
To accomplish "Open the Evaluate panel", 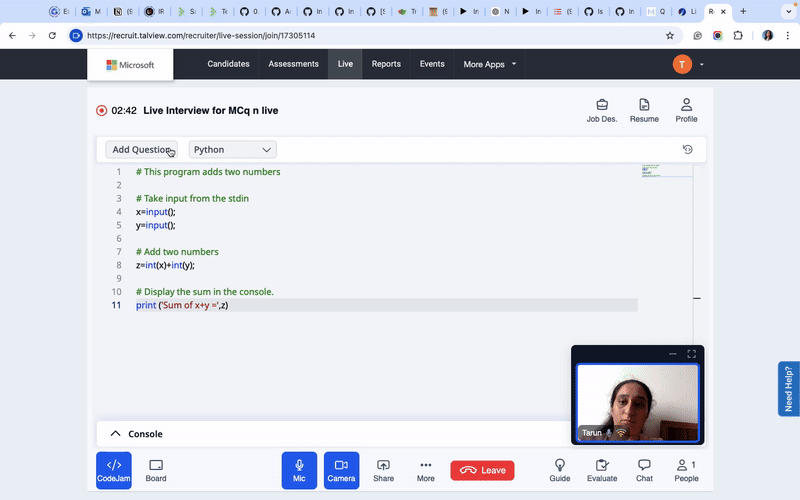I will pyautogui.click(x=602, y=470).
